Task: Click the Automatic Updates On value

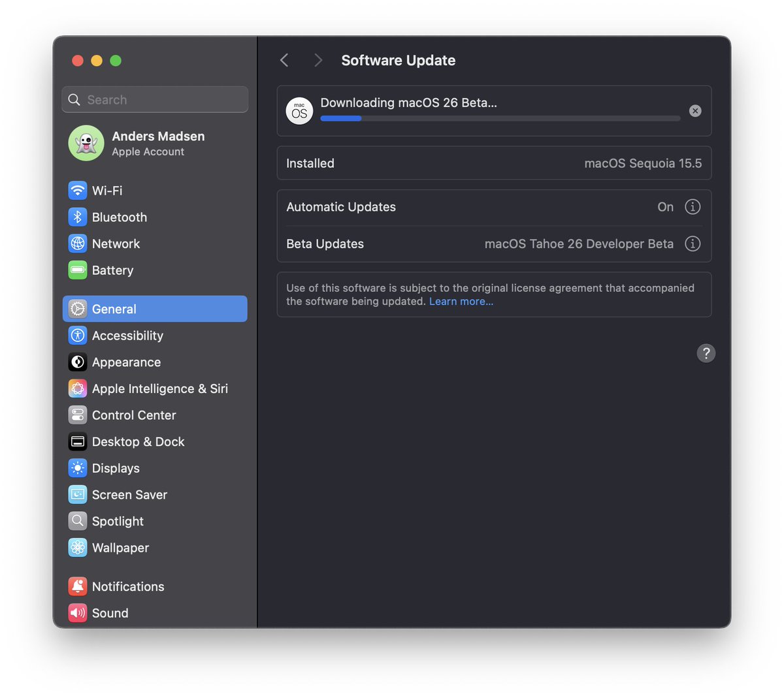Action: pos(665,207)
